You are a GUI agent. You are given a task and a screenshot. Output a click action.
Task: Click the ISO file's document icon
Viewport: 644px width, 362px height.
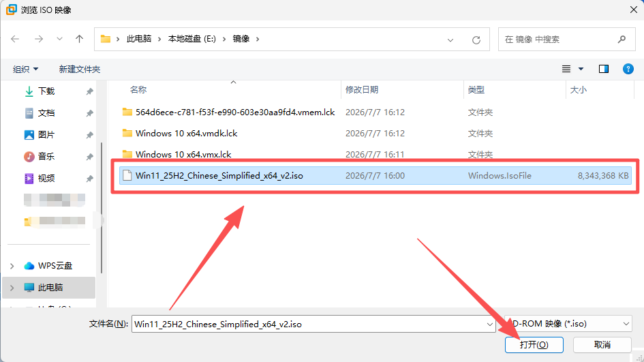pyautogui.click(x=127, y=175)
